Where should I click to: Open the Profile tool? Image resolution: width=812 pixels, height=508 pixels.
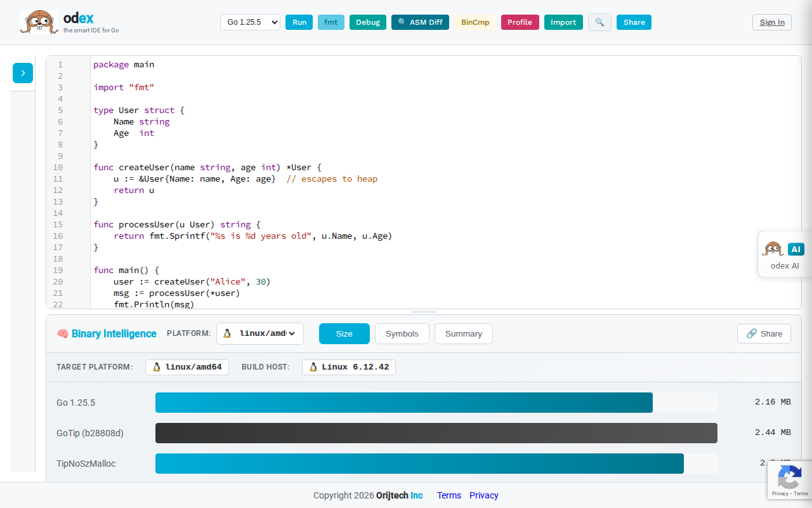click(520, 22)
